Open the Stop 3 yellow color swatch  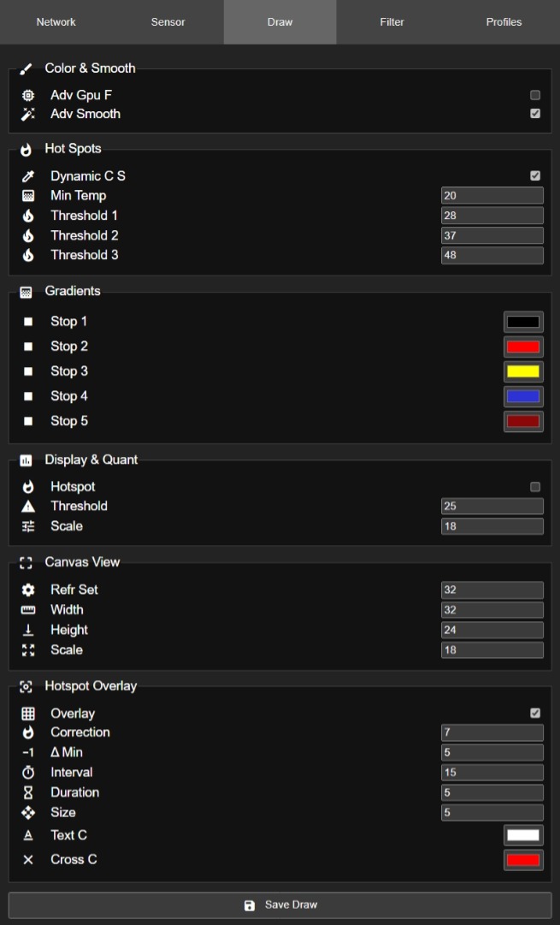click(x=523, y=371)
